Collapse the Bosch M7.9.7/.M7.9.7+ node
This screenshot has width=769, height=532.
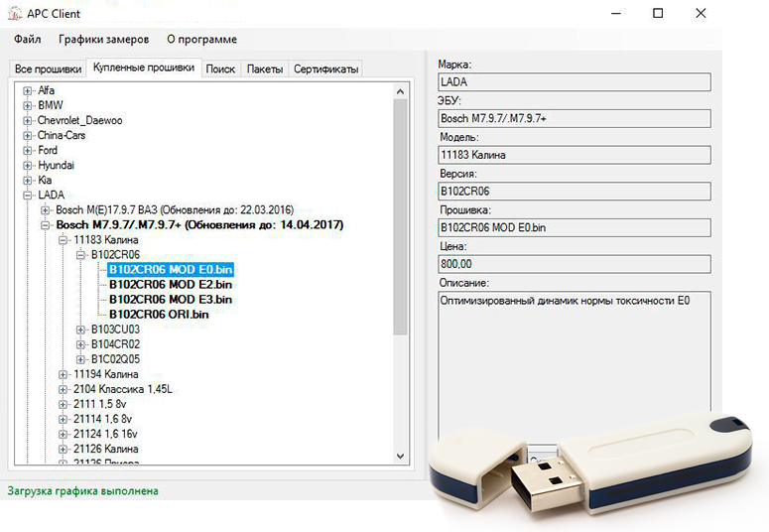click(45, 225)
